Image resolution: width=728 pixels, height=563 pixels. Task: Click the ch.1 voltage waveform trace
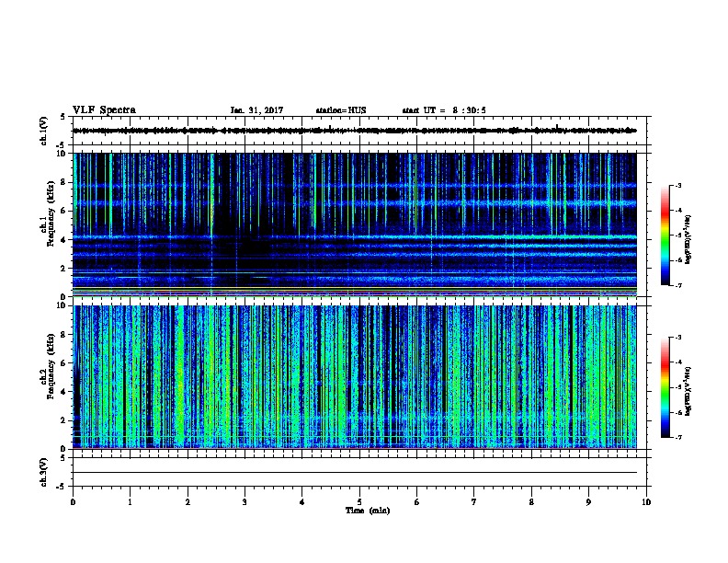[355, 131]
